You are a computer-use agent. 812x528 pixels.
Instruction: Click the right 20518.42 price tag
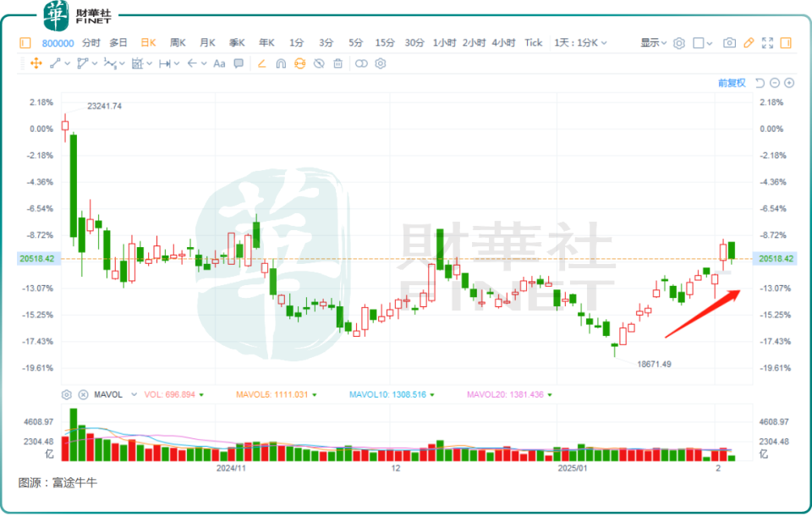(x=776, y=259)
